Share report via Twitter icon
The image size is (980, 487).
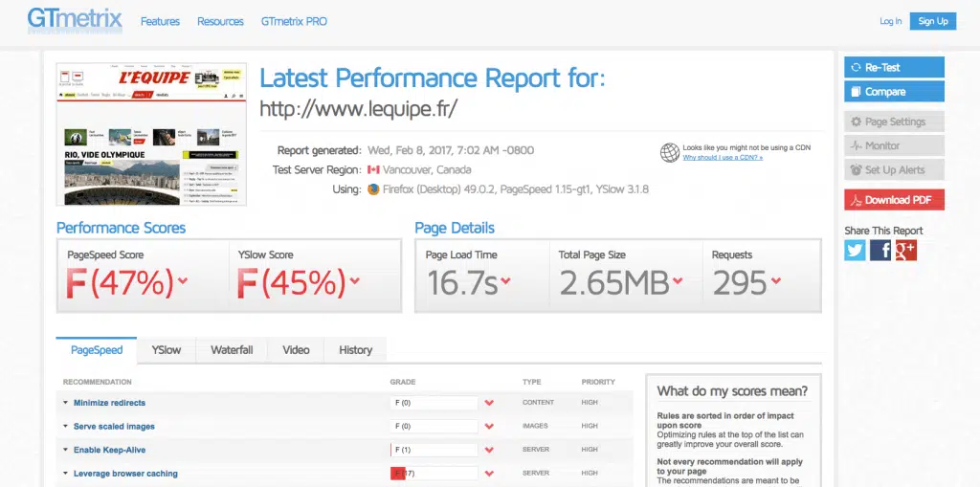click(855, 251)
